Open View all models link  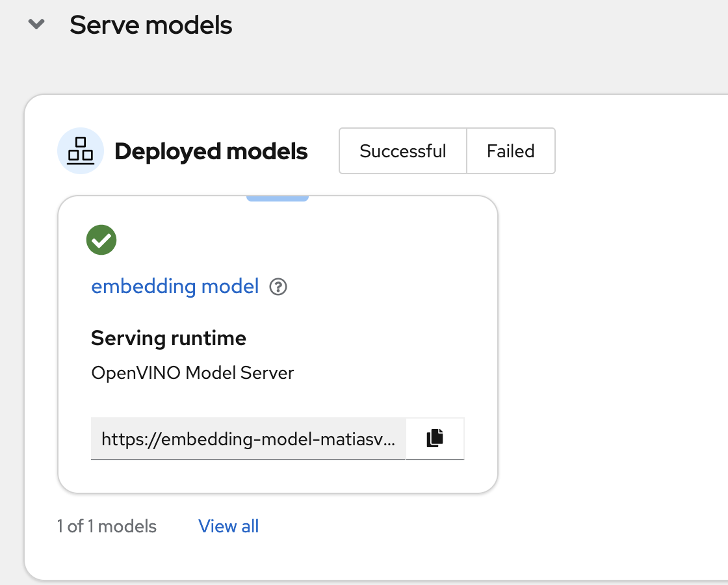228,526
